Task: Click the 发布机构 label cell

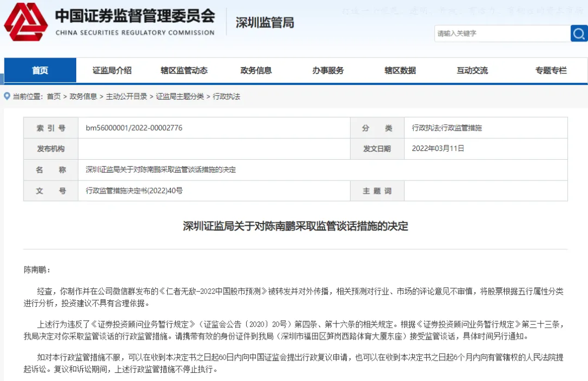Action: (x=51, y=149)
